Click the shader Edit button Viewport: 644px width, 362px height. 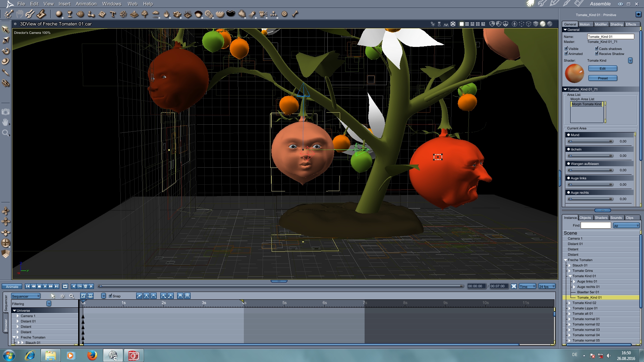point(602,69)
